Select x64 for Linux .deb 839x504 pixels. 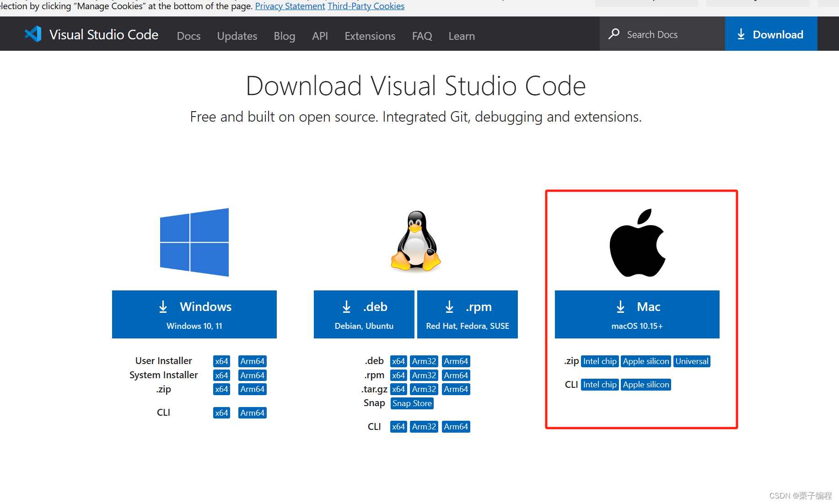[x=398, y=361]
